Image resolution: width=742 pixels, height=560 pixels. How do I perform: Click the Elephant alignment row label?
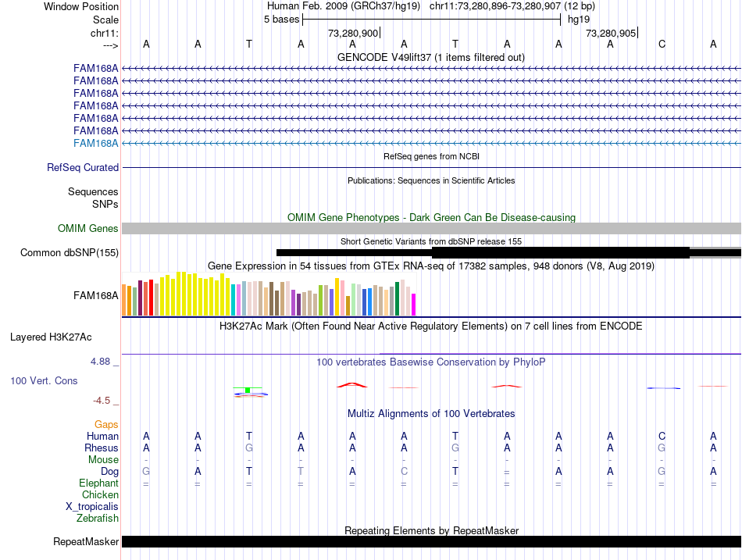point(98,483)
